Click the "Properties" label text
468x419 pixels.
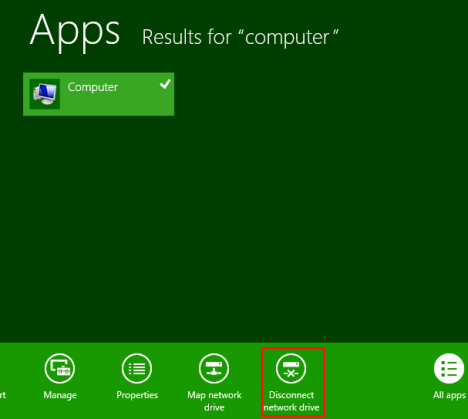(137, 395)
